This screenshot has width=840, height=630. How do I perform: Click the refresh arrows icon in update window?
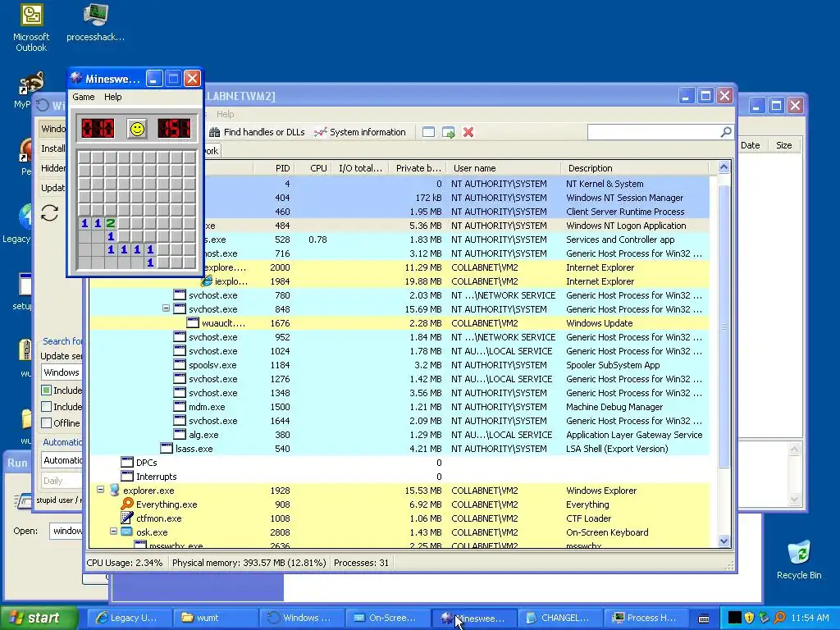tap(49, 213)
